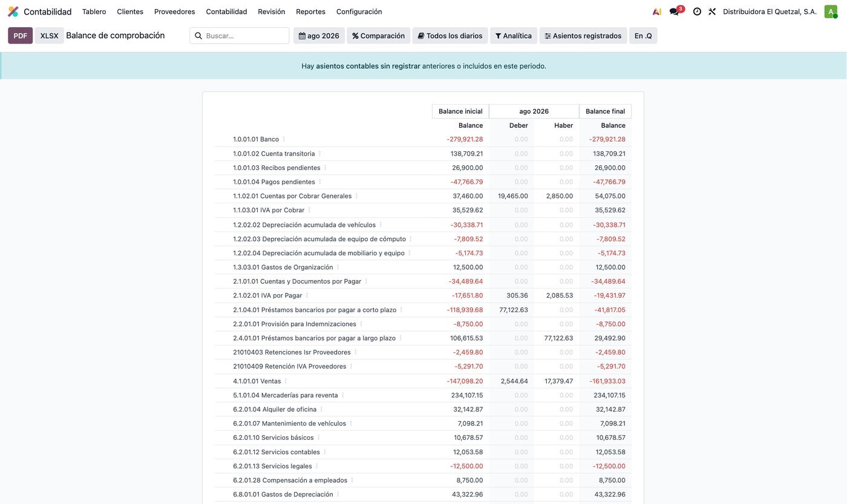Click the final balance 54,075.00
Image resolution: width=847 pixels, height=504 pixels.
[x=610, y=196]
